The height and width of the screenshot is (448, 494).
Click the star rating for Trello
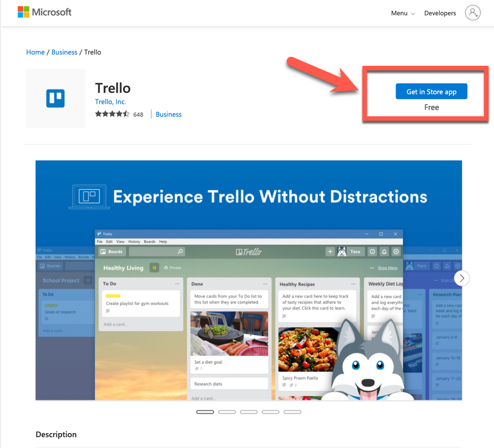click(x=112, y=114)
